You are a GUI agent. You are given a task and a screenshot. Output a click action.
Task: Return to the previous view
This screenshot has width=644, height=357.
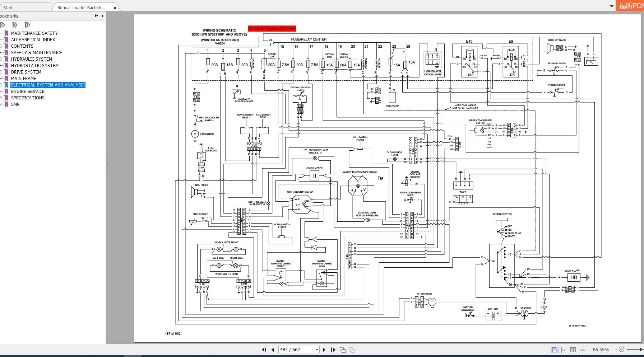pyautogui.click(x=342, y=349)
